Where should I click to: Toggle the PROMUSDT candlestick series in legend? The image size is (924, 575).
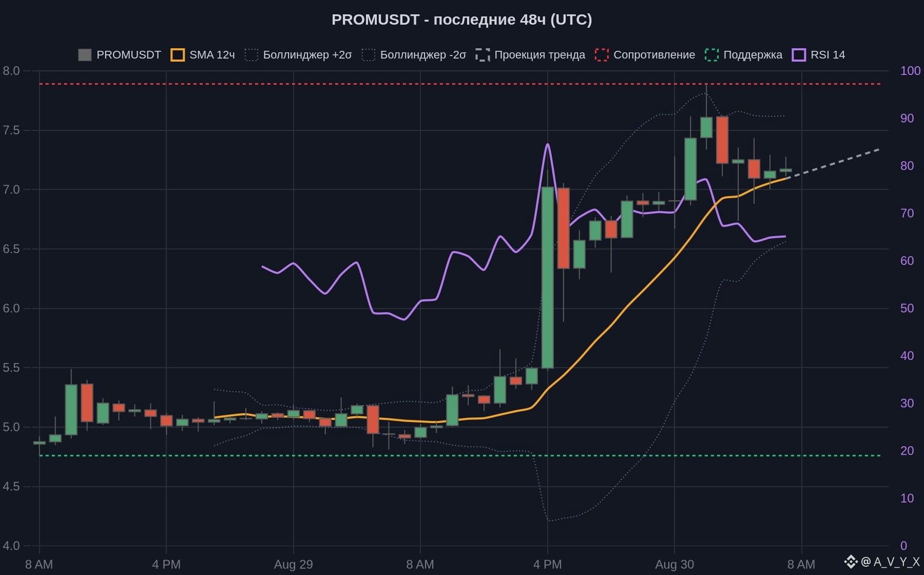tap(120, 55)
